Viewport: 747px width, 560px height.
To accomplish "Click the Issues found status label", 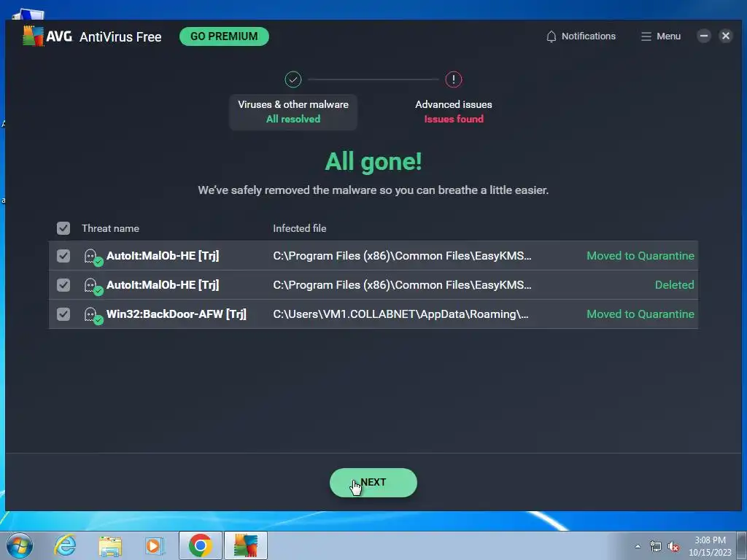I will click(x=454, y=119).
